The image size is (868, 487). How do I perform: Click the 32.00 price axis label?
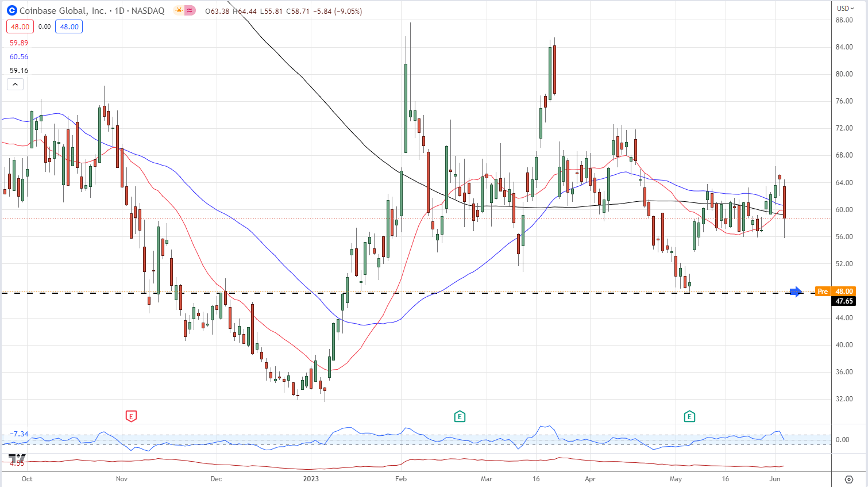coord(844,399)
